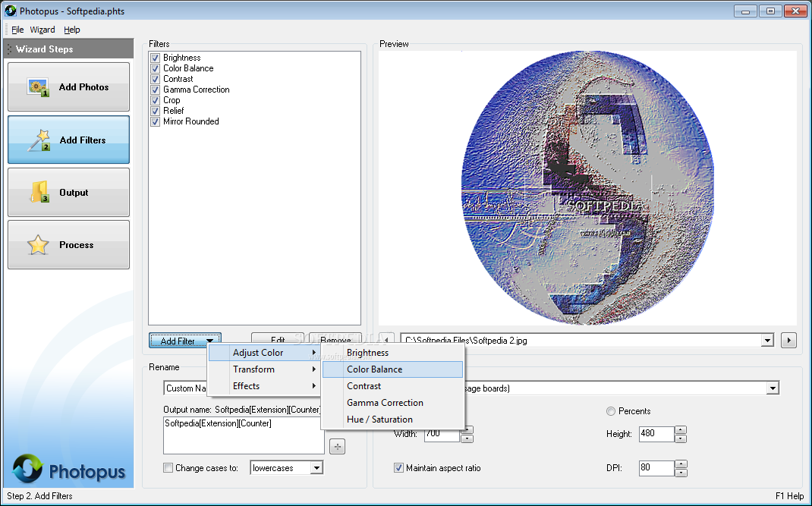Image resolution: width=812 pixels, height=506 pixels.
Task: Click the Step 2. Add Filters status text
Action: (x=40, y=495)
